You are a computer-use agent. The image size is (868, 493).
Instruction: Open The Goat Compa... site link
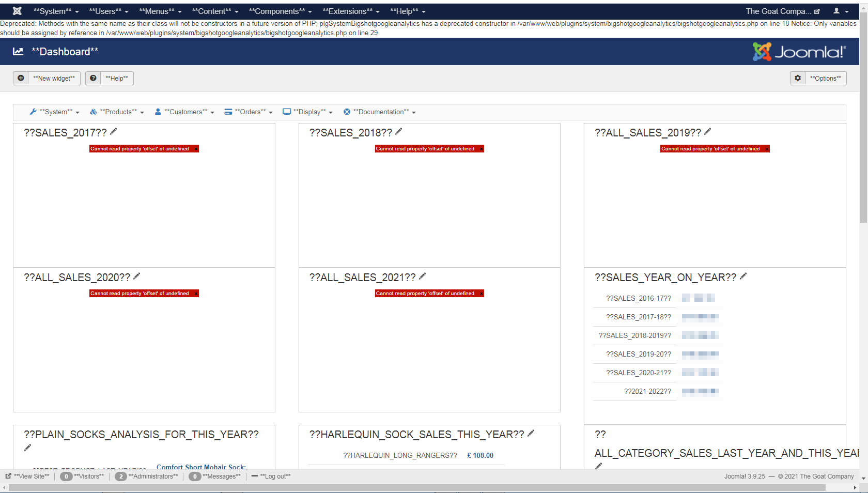tap(783, 11)
